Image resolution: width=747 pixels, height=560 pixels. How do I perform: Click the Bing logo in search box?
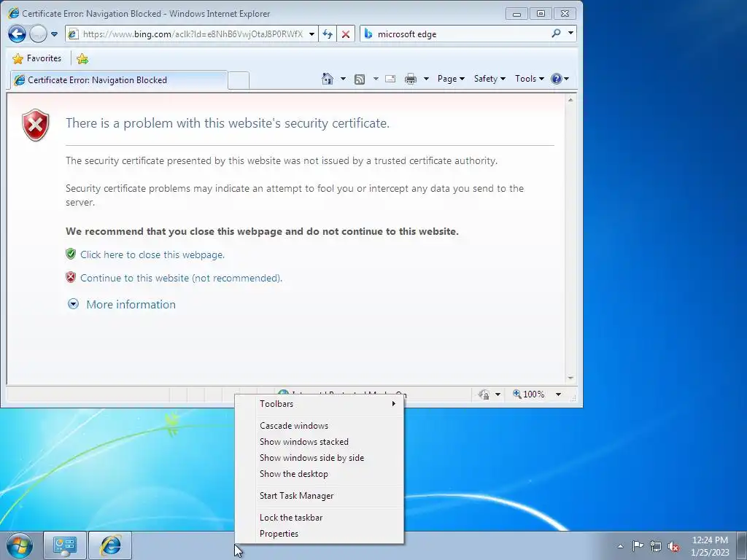368,34
